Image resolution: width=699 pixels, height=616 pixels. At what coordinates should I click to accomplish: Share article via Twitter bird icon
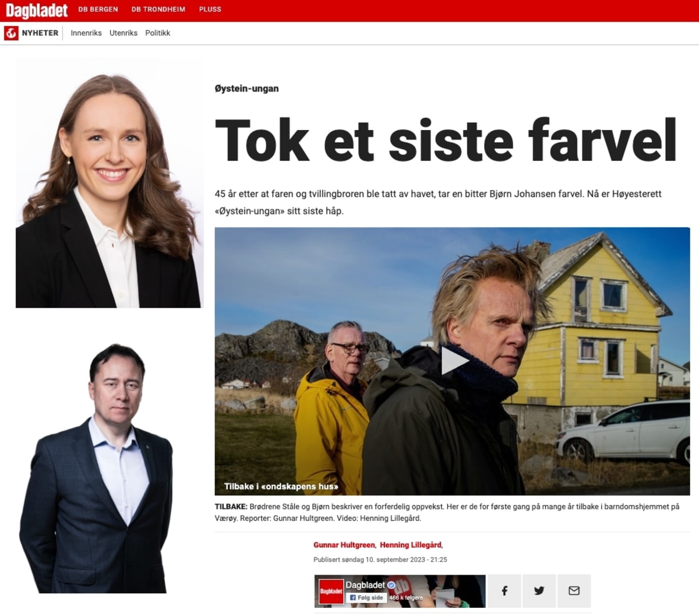[x=539, y=591]
